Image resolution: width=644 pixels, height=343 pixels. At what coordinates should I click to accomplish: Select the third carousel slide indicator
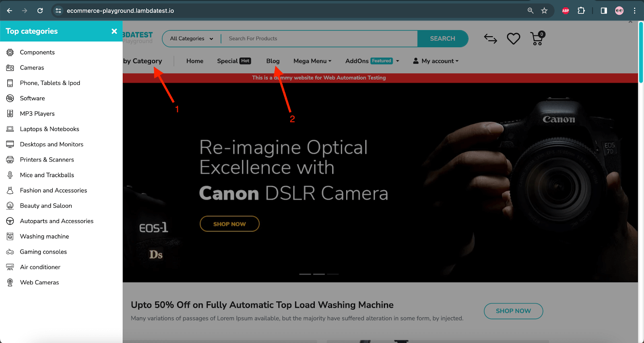[x=333, y=274]
